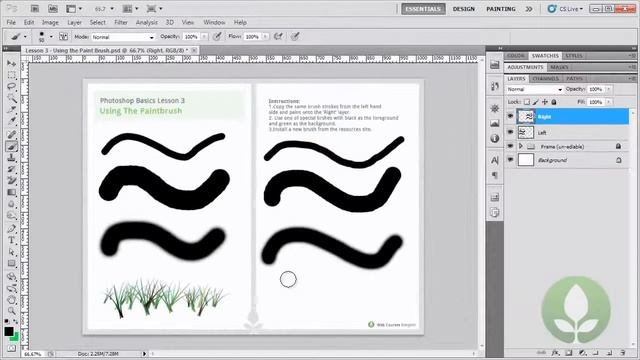Expand the Frame (un-editable) group
Viewport: 640px width, 360px height.
[x=520, y=146]
